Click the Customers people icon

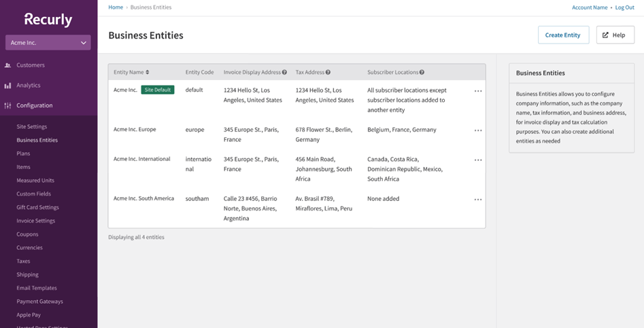click(7, 65)
